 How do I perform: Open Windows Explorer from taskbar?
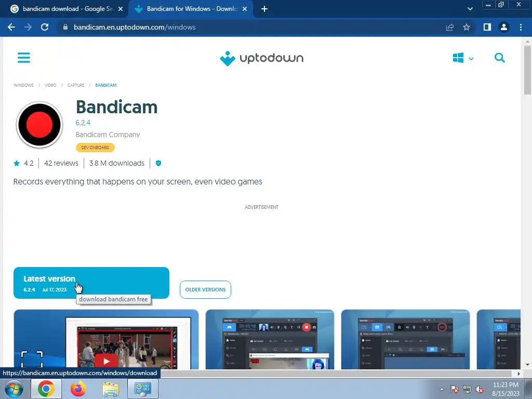[111, 389]
